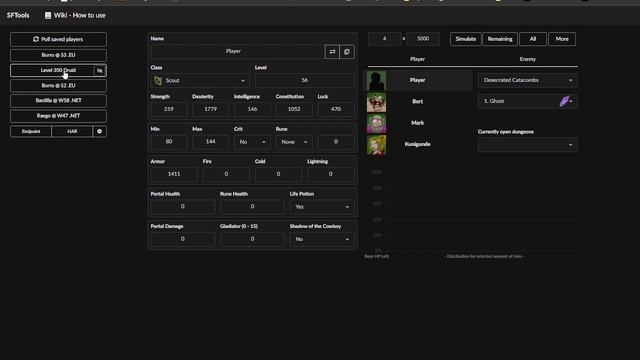
Task: Focus the Luck input field
Action: point(336,109)
